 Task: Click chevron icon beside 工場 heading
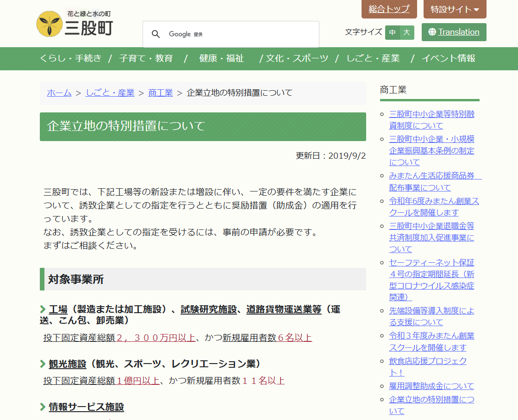click(x=43, y=309)
